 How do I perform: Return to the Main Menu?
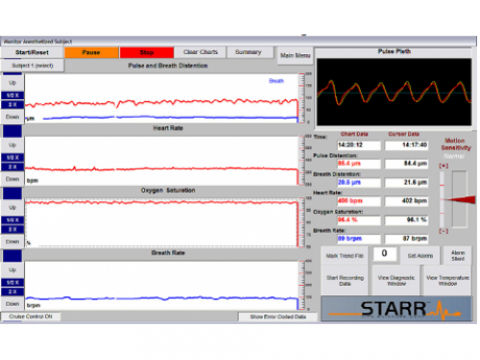[295, 55]
